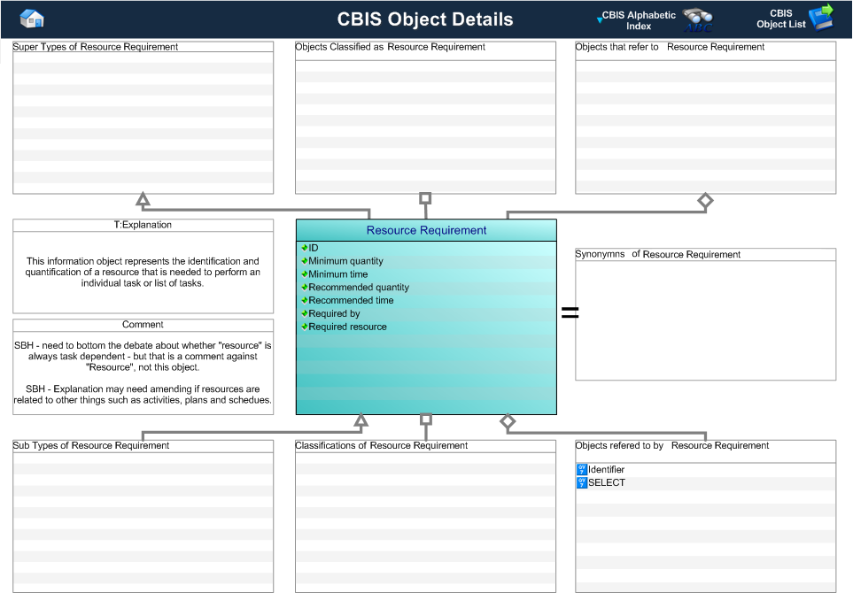Screen dimensions: 853x616
Task: Click Sub Types of Resource Requirement heading
Action: pyautogui.click(x=91, y=445)
